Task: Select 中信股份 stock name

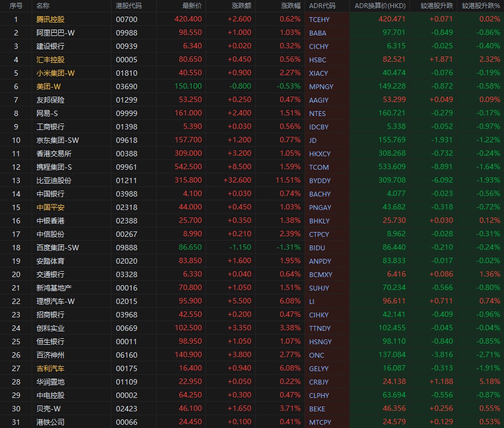Action: pyautogui.click(x=50, y=234)
